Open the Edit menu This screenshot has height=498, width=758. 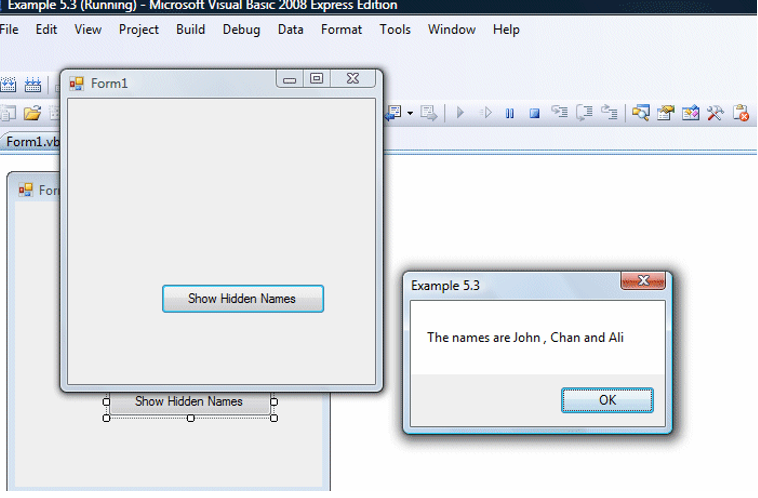(46, 29)
